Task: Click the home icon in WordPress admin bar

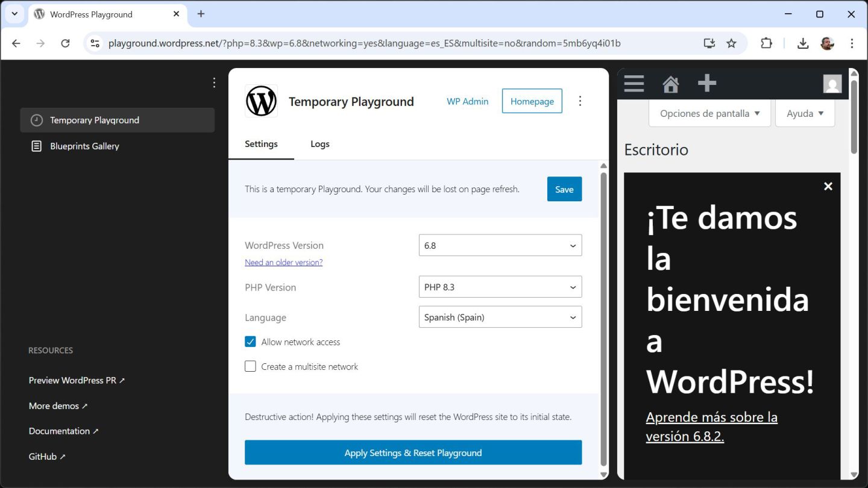Action: pyautogui.click(x=670, y=84)
